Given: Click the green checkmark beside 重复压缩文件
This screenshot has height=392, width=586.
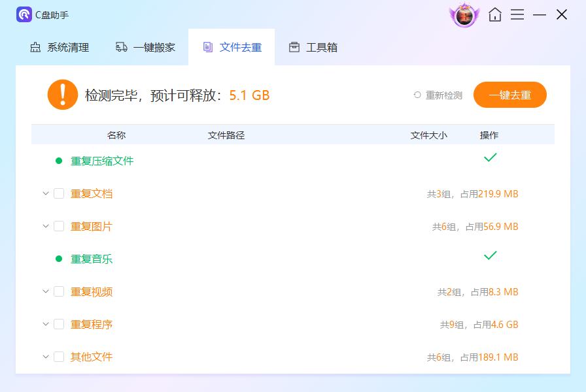Looking at the screenshot, I should (490, 157).
